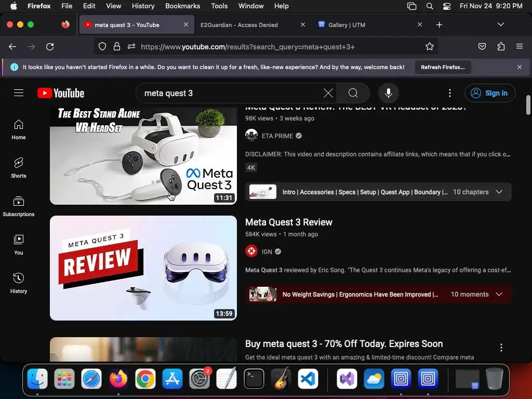Click the ETA PRIME channel avatar
Image resolution: width=532 pixels, height=399 pixels.
click(251, 136)
